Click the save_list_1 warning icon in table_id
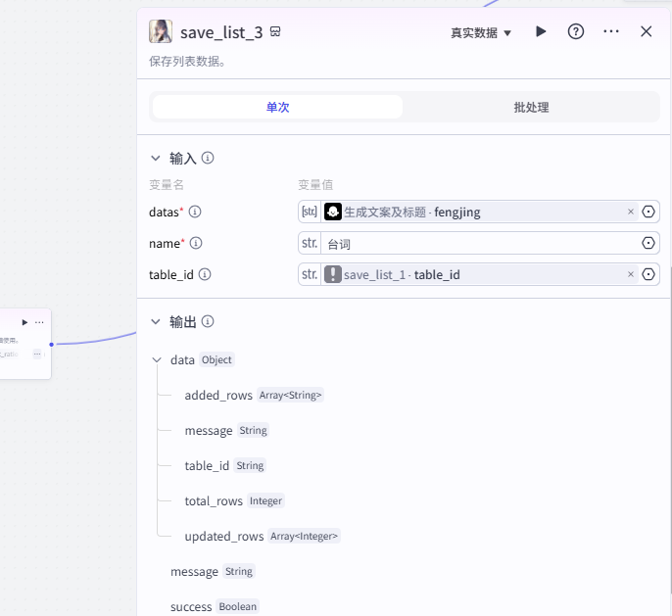Screen dimensions: 672x616 [333, 274]
